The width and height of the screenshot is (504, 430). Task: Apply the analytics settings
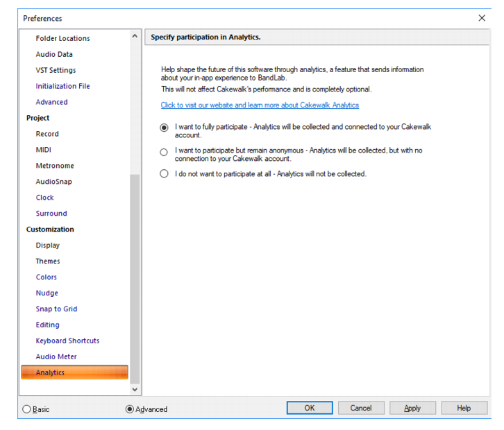412,408
